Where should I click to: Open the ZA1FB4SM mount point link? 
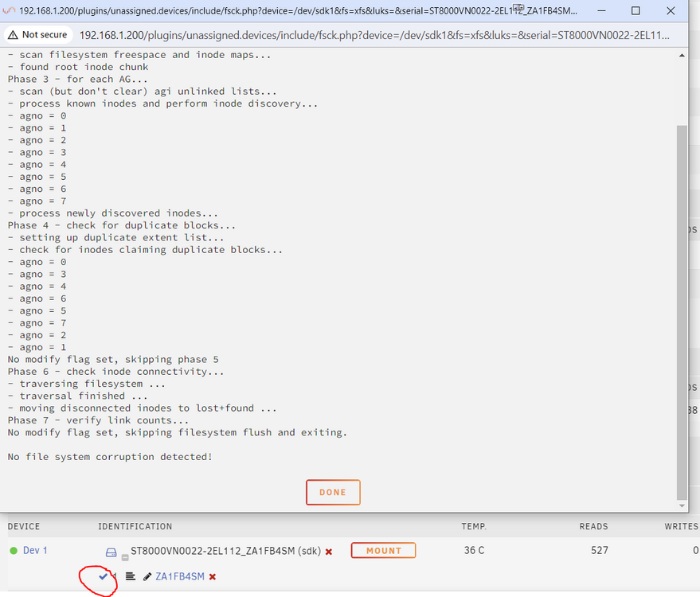[x=180, y=576]
